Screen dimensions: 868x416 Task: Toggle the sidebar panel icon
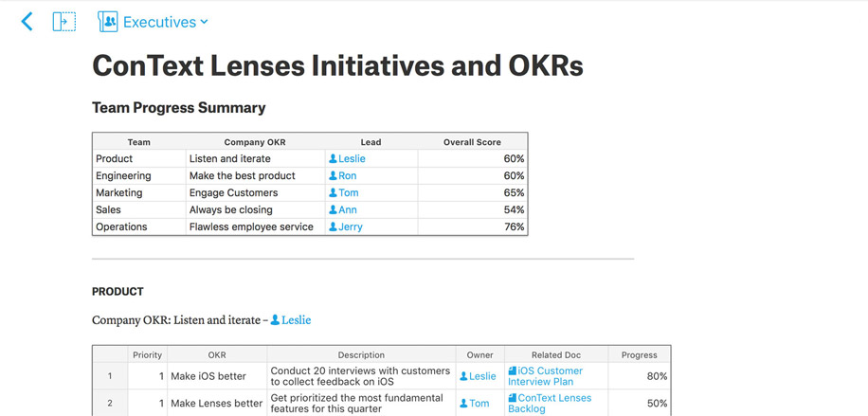point(63,22)
